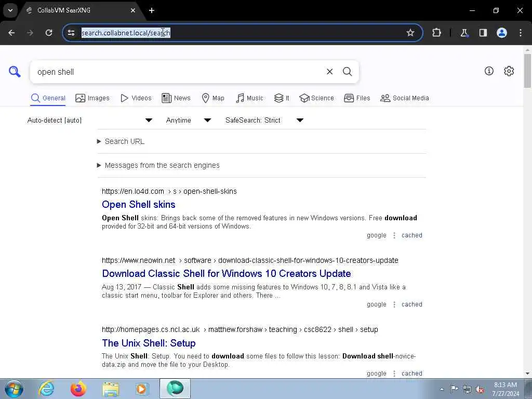
Task: Open 'Download Classic Shell for Windows 10' result
Action: (x=227, y=273)
